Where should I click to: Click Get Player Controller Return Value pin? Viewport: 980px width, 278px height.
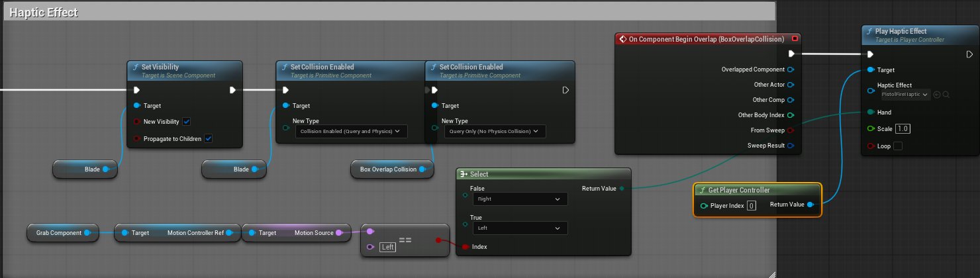pos(810,205)
